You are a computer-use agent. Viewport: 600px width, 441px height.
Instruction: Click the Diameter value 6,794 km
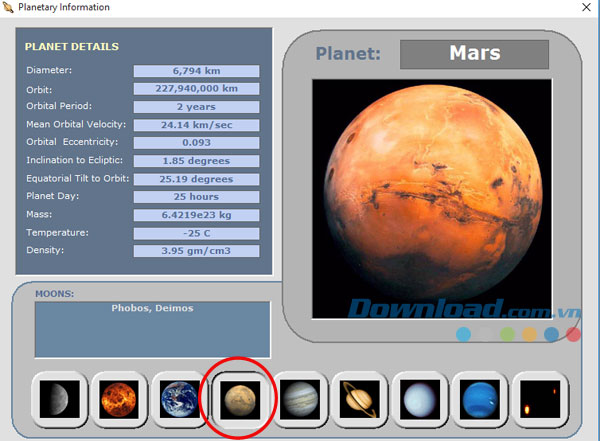pos(196,71)
